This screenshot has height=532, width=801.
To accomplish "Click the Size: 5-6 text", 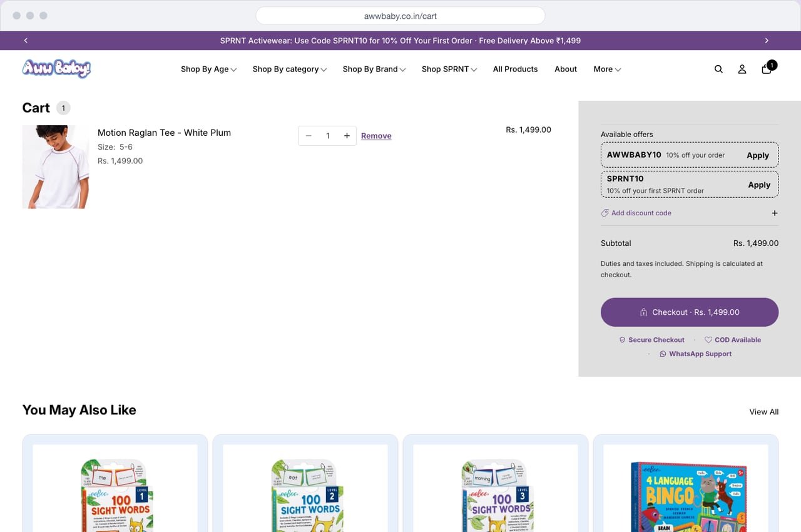I will click(115, 147).
